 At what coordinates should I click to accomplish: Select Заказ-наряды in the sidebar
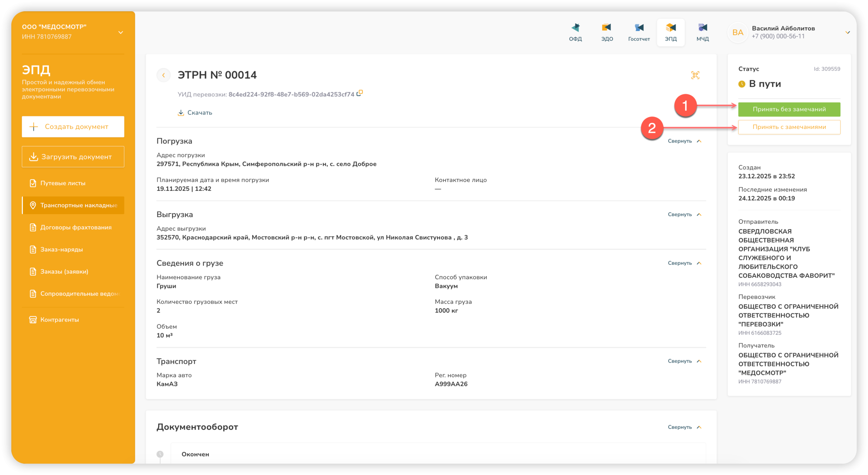[x=61, y=250]
